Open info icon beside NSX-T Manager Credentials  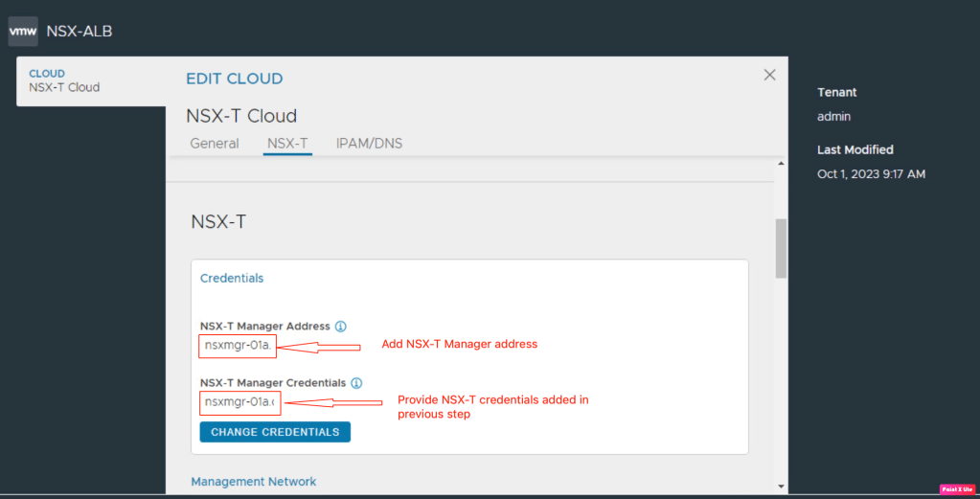[356, 383]
